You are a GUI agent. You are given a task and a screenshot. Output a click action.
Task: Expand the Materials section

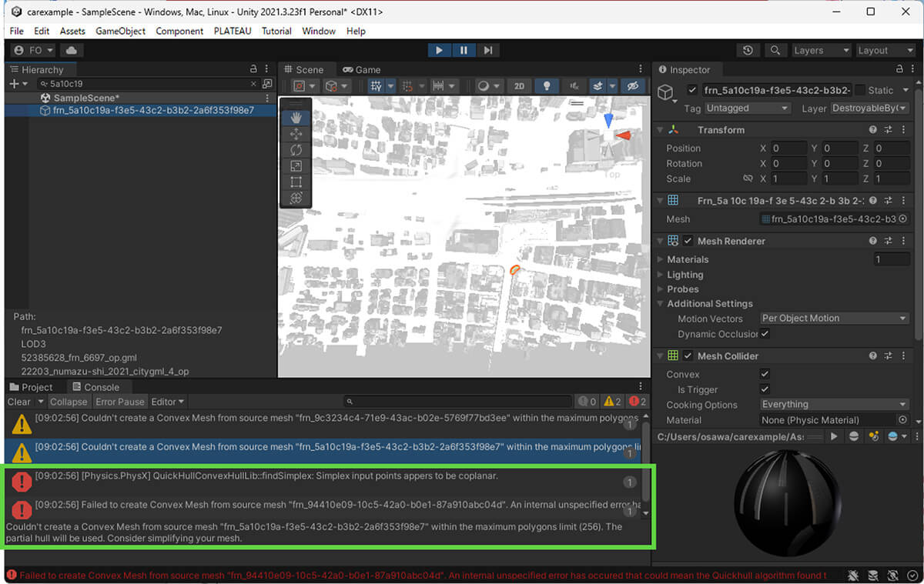pos(661,259)
